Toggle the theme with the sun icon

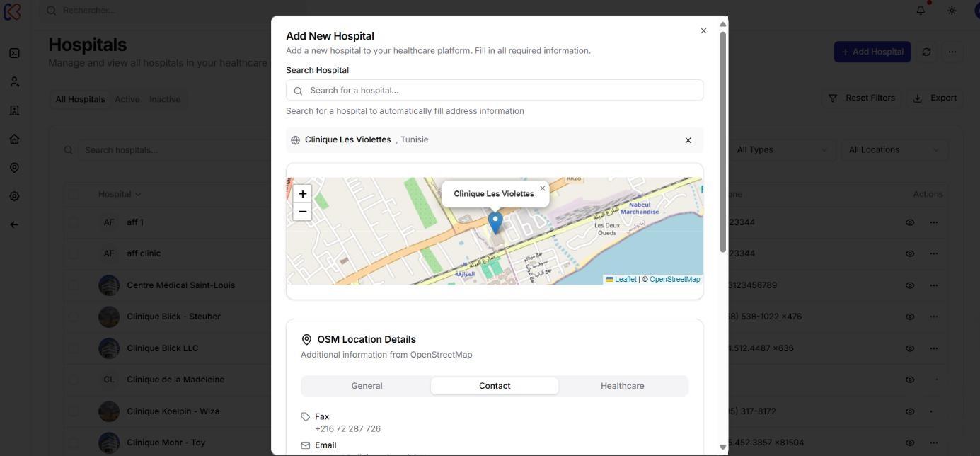(952, 10)
